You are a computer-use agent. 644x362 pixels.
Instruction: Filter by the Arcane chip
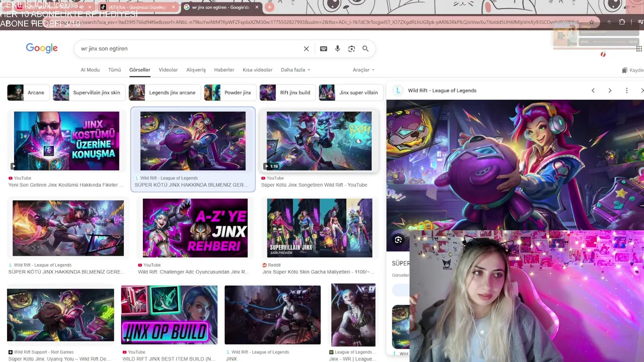28,93
